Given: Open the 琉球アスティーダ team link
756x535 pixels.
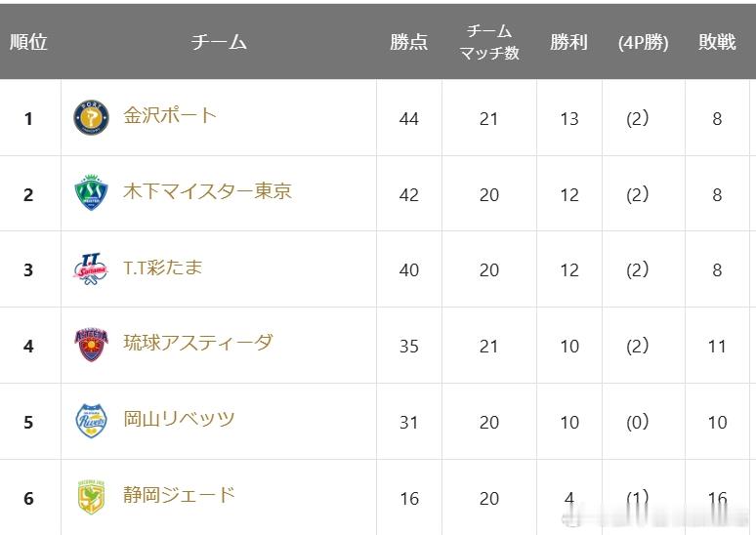Looking at the screenshot, I should coord(198,343).
